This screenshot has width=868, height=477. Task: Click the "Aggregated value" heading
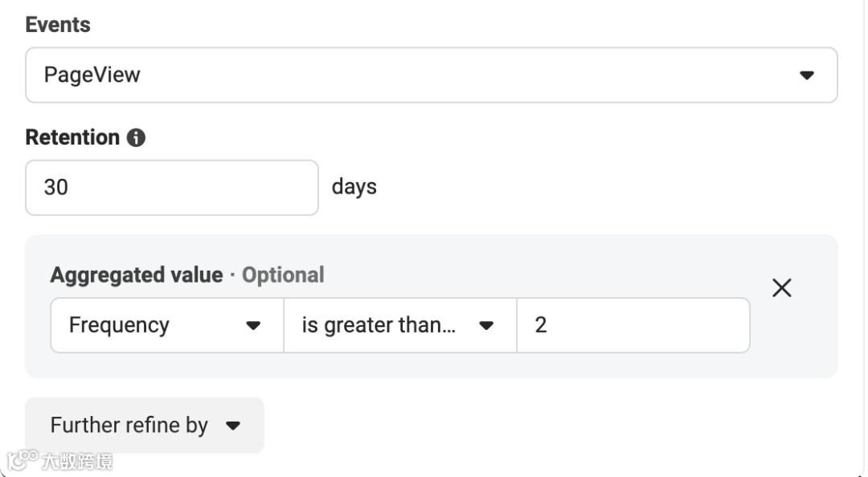pos(136,275)
